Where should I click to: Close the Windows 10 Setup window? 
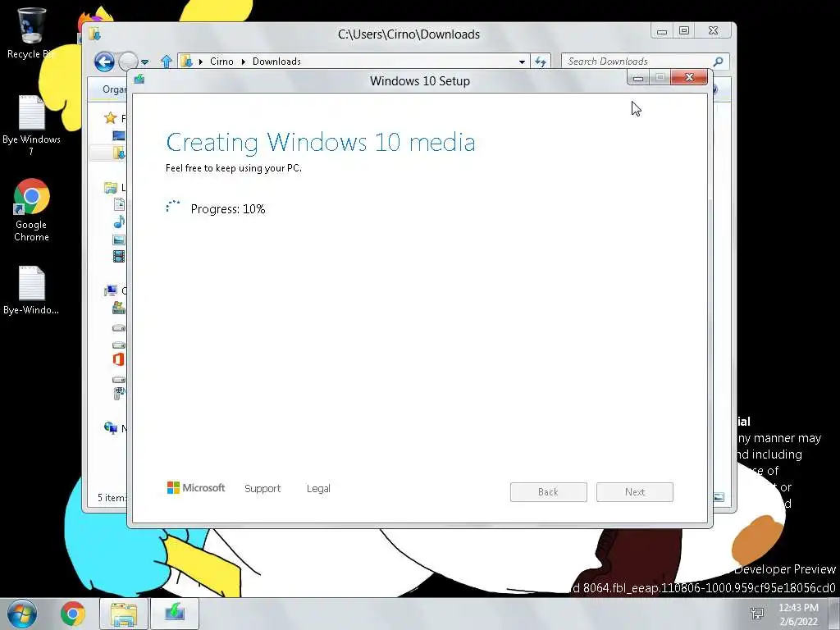(689, 78)
